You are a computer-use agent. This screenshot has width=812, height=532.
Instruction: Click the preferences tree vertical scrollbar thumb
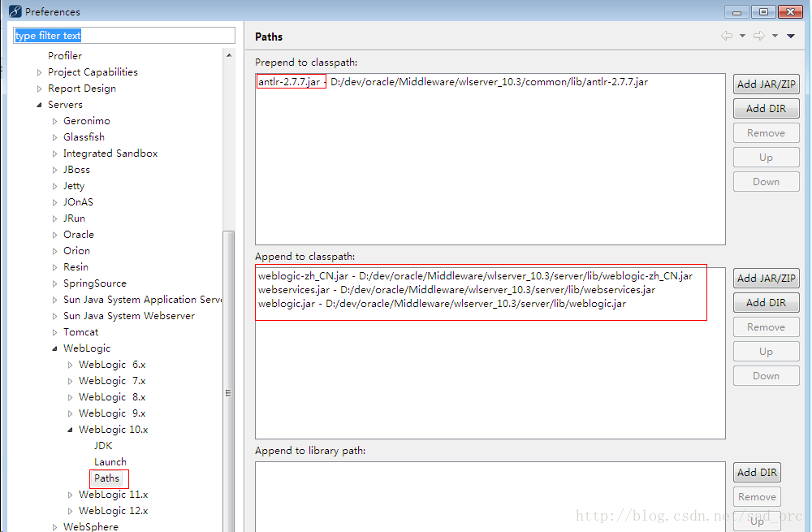(228, 381)
